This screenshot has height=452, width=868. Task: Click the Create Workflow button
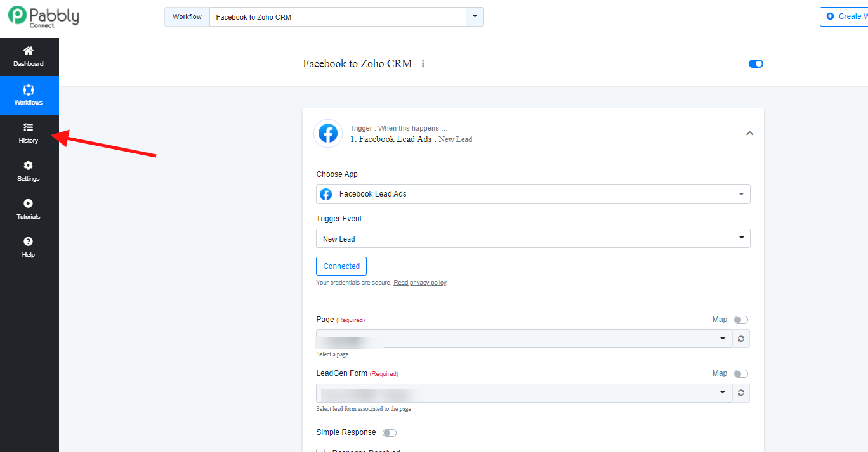[844, 16]
